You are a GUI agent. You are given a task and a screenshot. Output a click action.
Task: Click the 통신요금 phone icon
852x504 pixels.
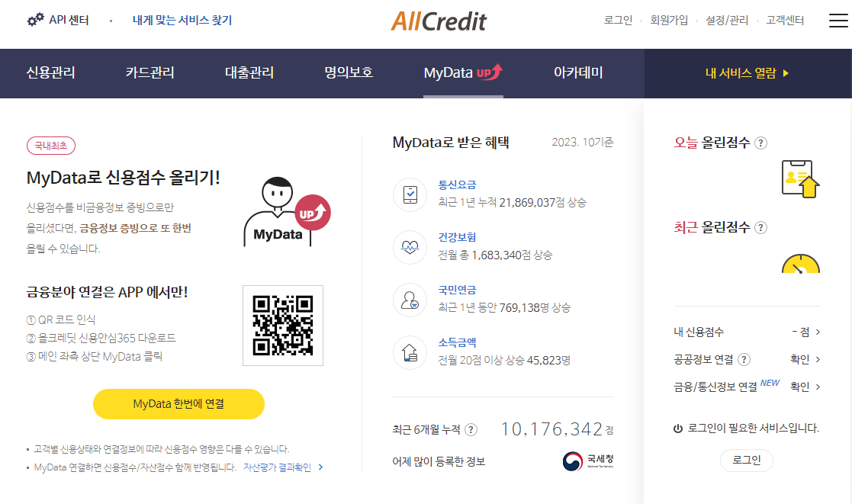pos(410,194)
